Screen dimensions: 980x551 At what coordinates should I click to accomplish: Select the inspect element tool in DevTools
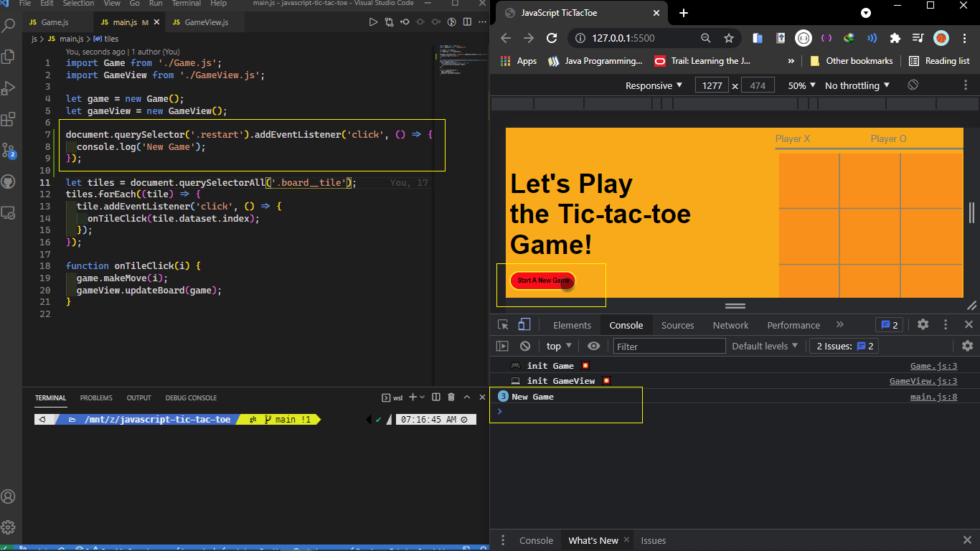(502, 325)
